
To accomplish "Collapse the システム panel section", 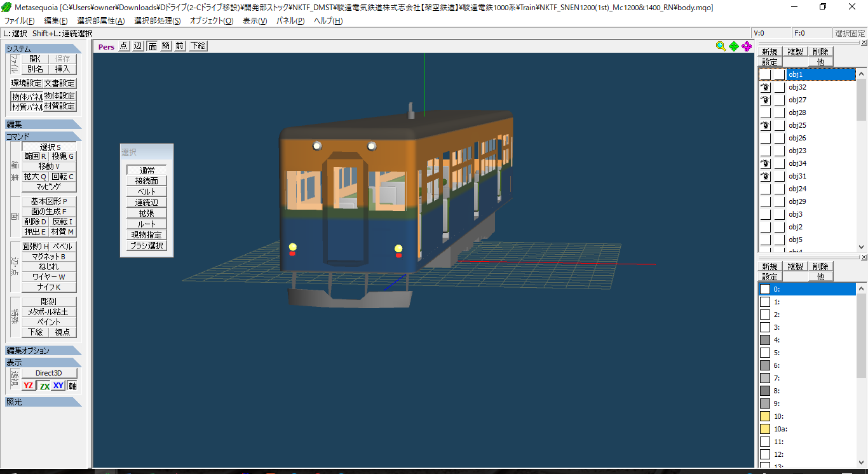I will tap(43, 48).
